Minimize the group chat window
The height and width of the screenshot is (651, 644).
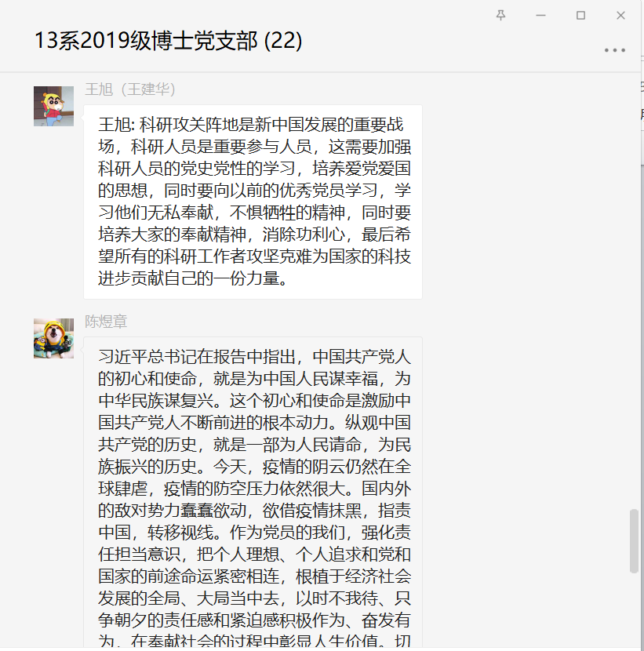[540, 16]
